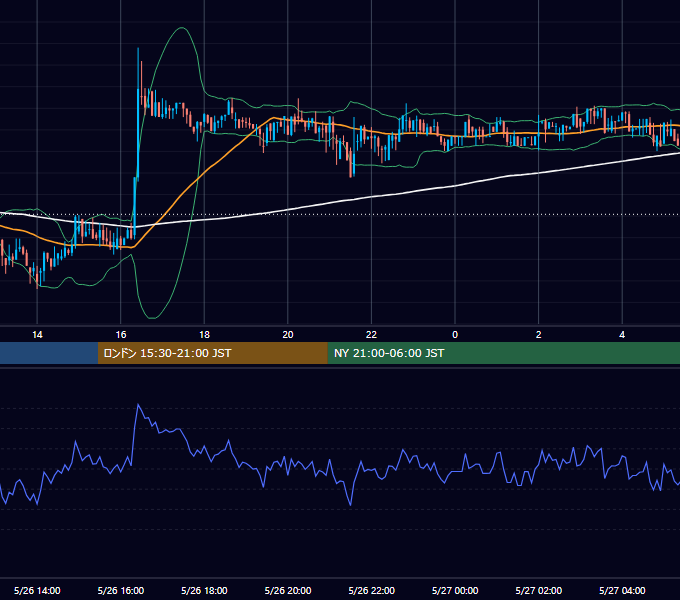
Task: Click the blue session band before London
Action: click(49, 353)
